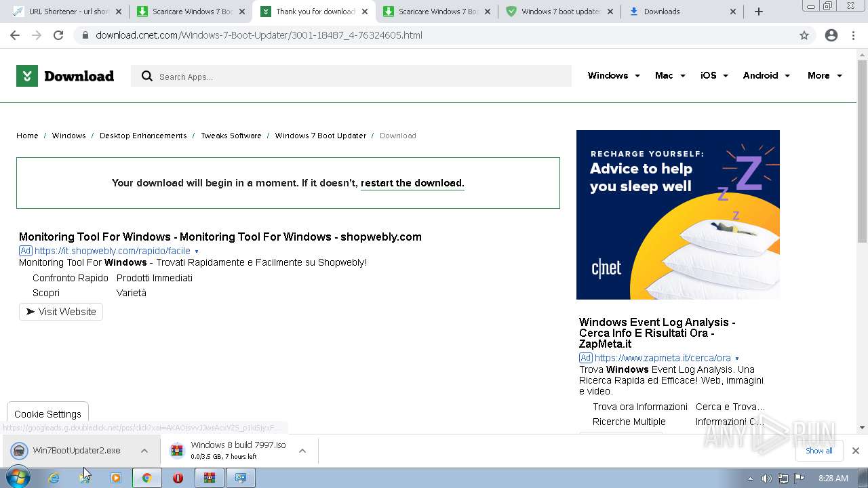Open Monitoring Tool For Windows ad headline
The image size is (868, 488).
coord(220,237)
